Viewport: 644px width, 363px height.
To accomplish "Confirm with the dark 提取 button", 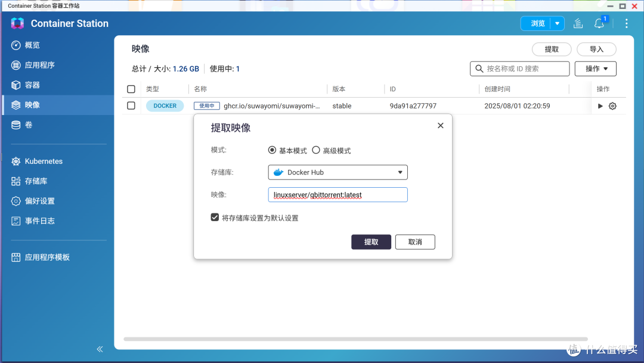I will coord(371,242).
